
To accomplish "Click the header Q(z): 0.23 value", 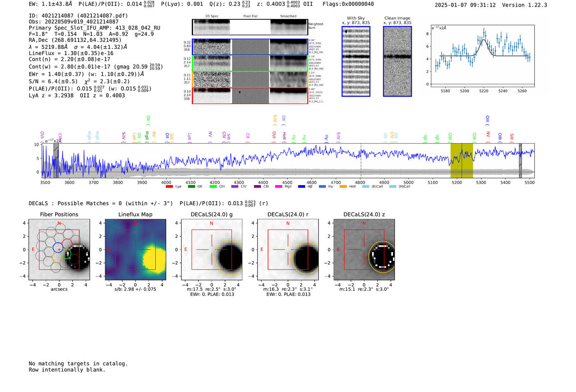I will point(230,4).
